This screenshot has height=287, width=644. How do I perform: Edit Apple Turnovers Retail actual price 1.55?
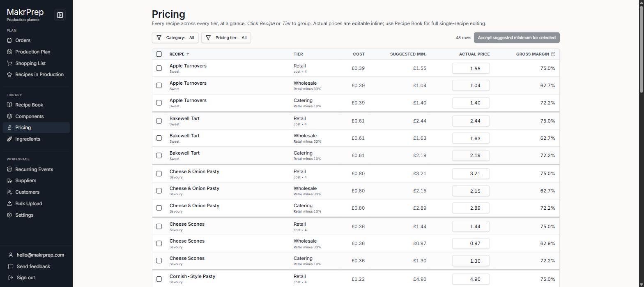click(x=471, y=68)
